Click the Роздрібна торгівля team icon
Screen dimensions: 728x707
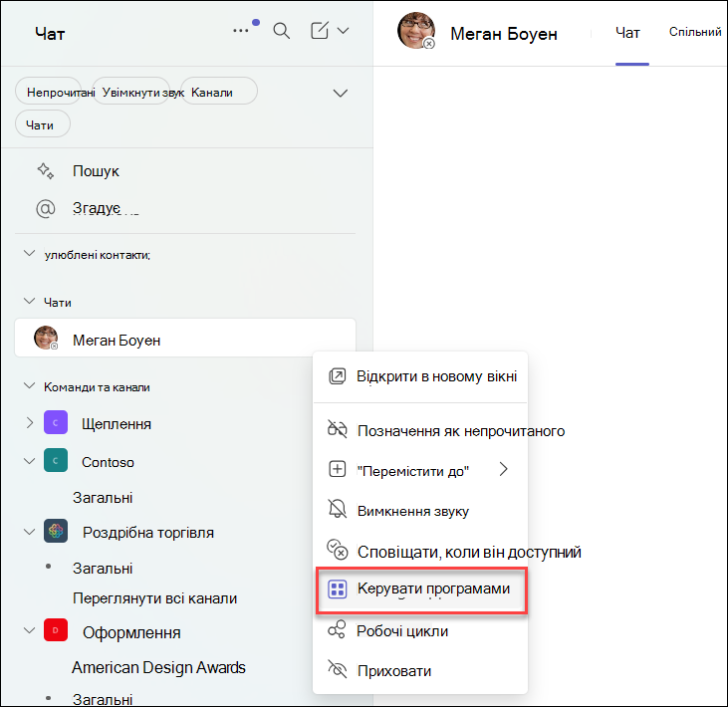56,531
